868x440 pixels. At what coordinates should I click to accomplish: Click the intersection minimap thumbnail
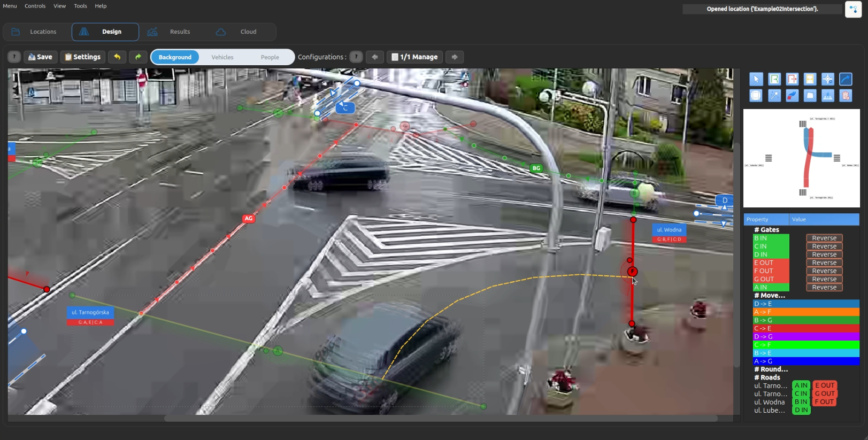[x=802, y=158]
